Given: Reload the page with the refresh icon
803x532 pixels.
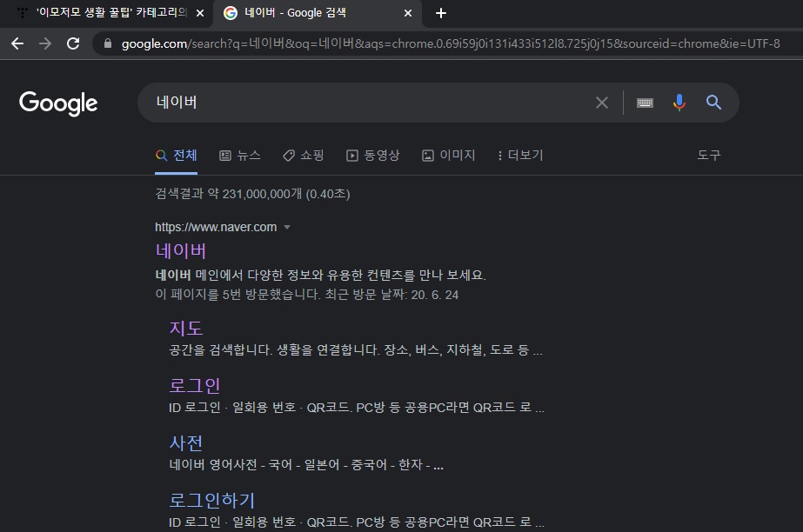Looking at the screenshot, I should 73,43.
